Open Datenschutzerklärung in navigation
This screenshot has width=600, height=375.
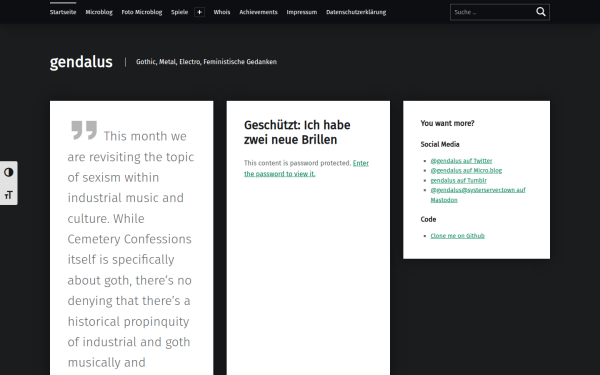(356, 12)
